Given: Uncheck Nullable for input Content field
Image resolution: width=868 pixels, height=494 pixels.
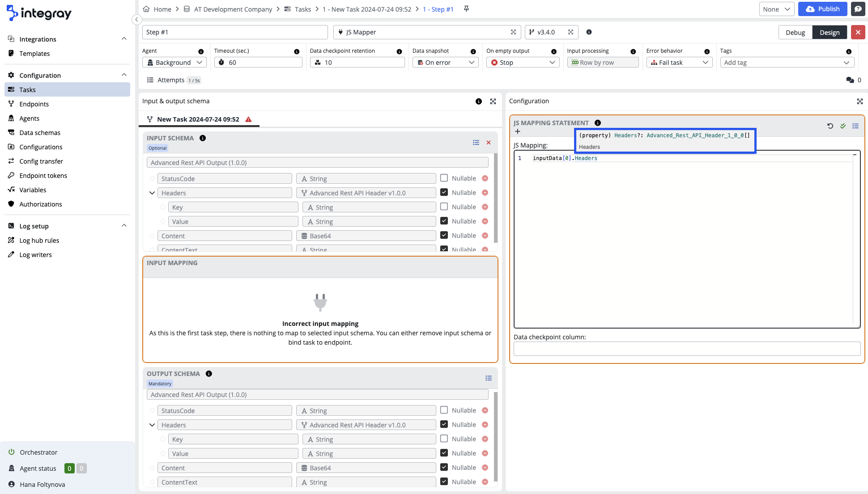Looking at the screenshot, I should [x=444, y=235].
